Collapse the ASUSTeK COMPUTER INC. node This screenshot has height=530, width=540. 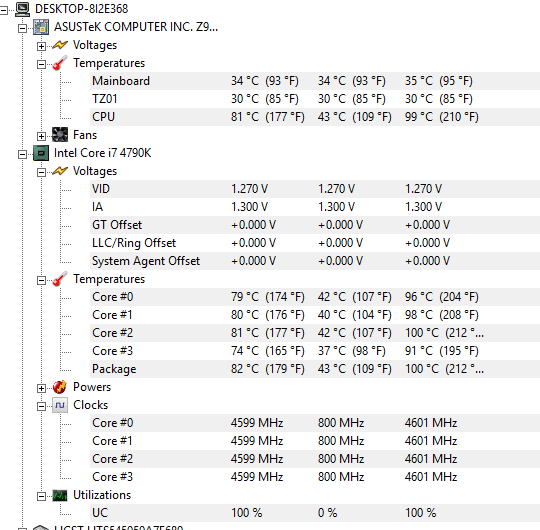22,29
